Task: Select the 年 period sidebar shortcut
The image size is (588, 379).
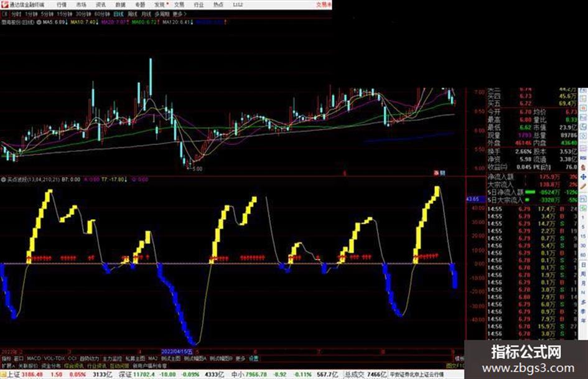Action: (584, 321)
